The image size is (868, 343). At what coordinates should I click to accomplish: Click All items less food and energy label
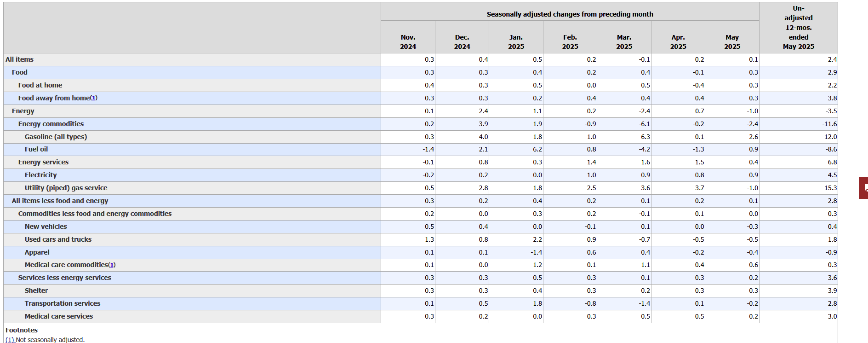point(60,201)
